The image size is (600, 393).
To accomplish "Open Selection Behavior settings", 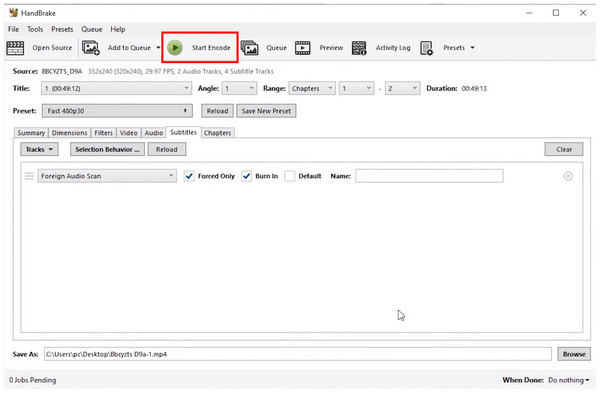I will (107, 149).
